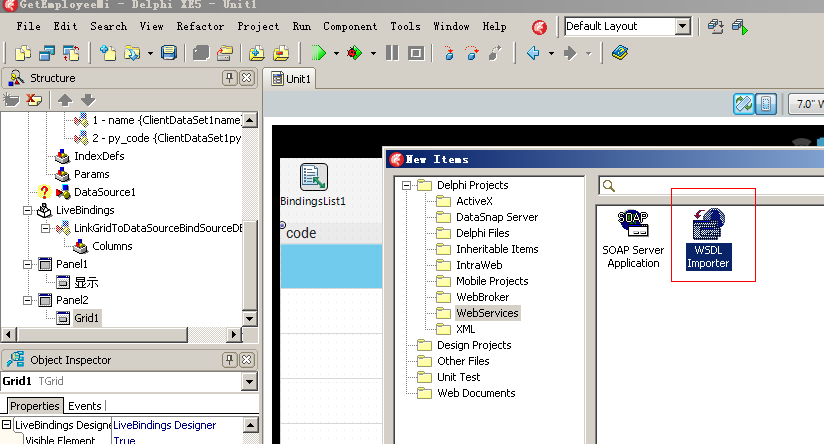Open the Search menu
The width and height of the screenshot is (824, 444).
pos(108,26)
